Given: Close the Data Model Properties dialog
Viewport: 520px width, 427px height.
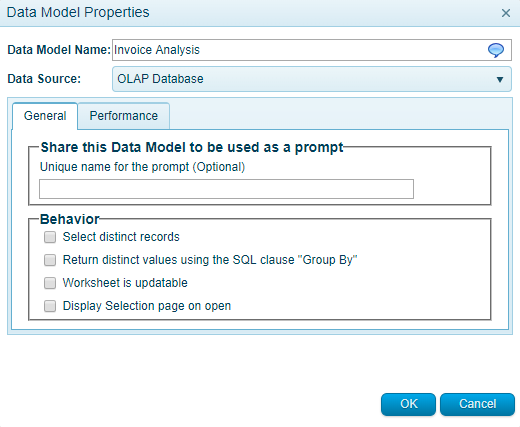Looking at the screenshot, I should (506, 13).
